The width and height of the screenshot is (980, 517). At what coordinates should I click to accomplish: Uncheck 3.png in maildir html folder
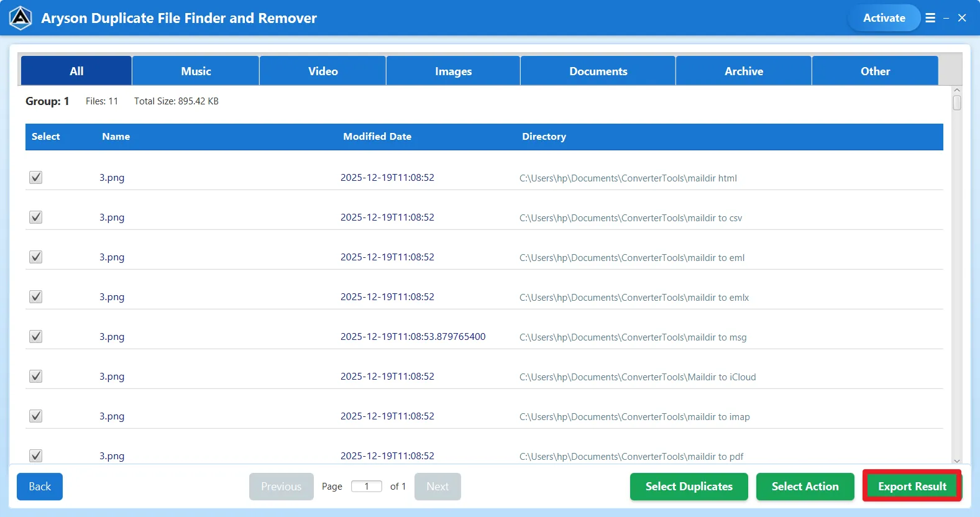coord(36,178)
